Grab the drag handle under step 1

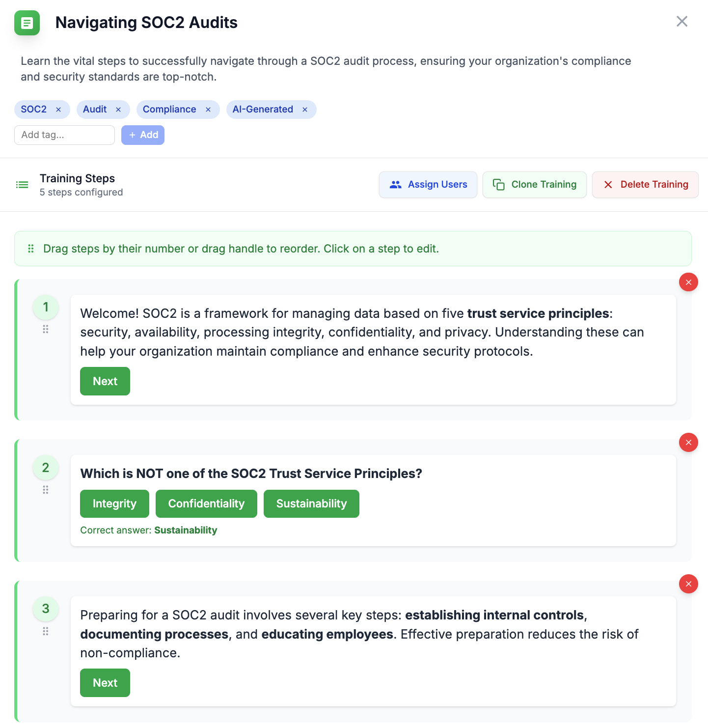pos(46,329)
